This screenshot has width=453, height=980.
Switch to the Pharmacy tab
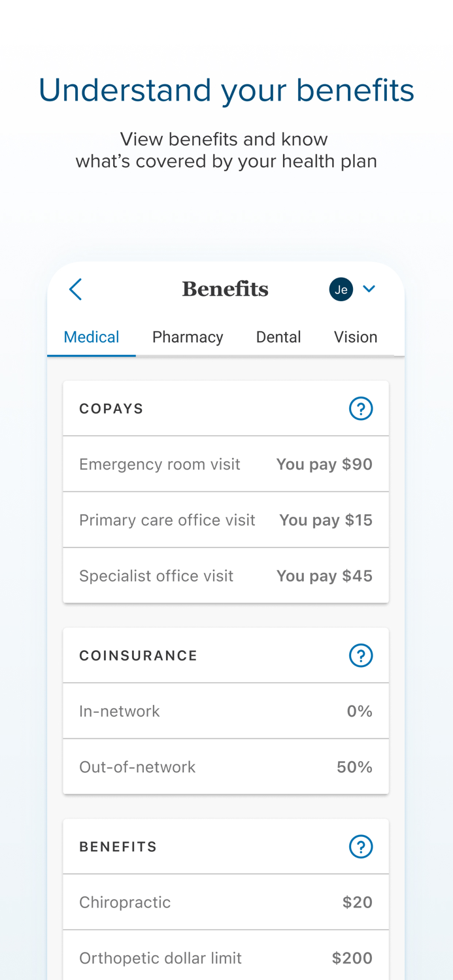coord(188,336)
